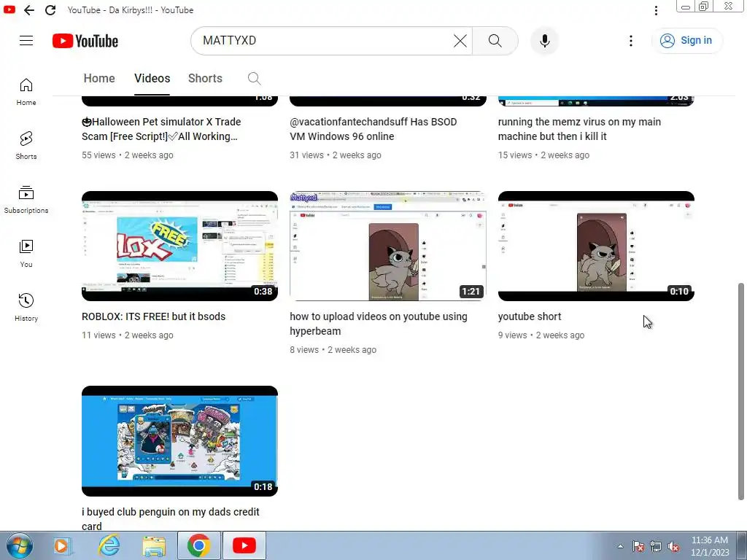Select the YouTube app in the taskbar

pyautogui.click(x=244, y=545)
